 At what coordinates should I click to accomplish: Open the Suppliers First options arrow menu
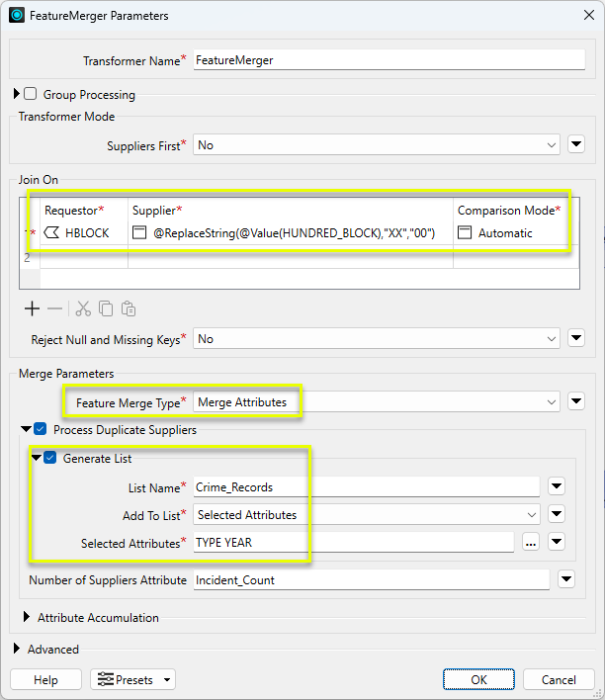(x=578, y=145)
